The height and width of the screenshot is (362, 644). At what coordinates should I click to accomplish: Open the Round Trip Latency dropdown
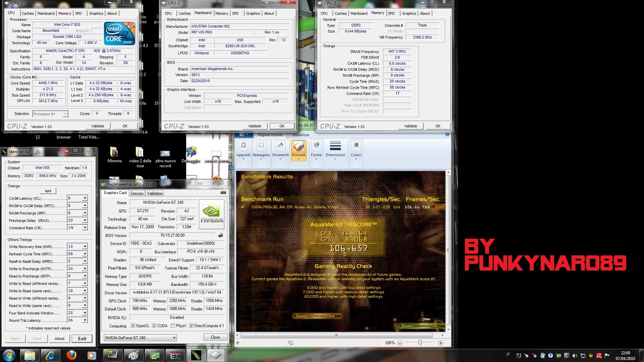tap(85, 320)
